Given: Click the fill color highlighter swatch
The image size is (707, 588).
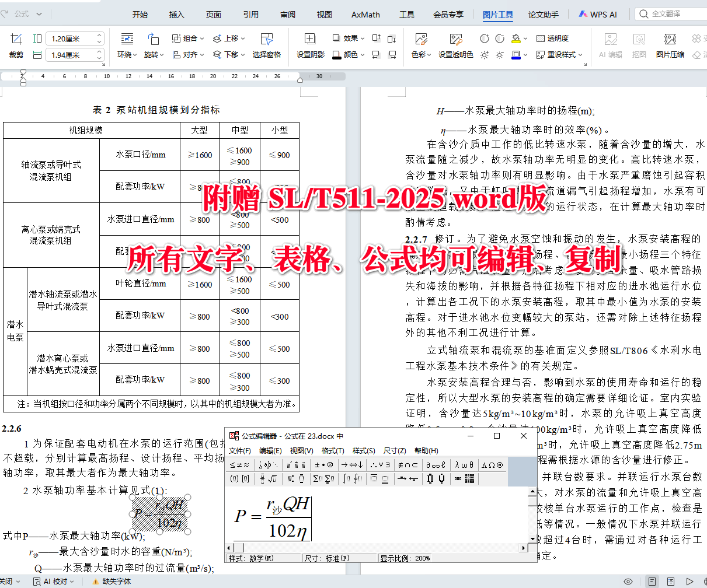Looking at the screenshot, I should [x=516, y=39].
